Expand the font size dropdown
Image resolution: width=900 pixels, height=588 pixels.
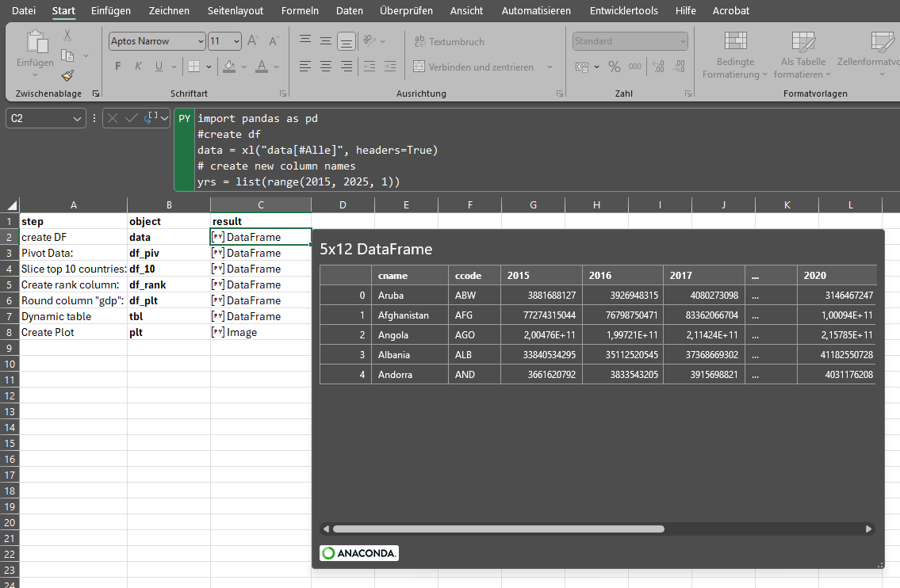pos(236,41)
